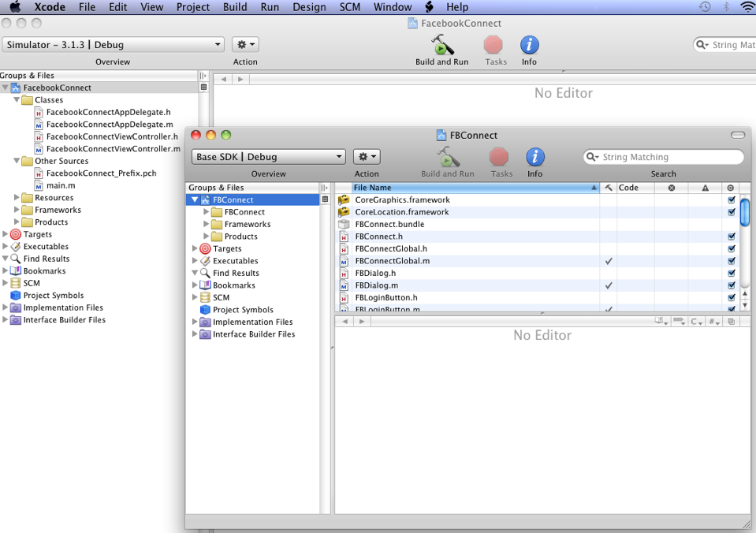Select the SCM database icon in FBConnect window

click(206, 297)
